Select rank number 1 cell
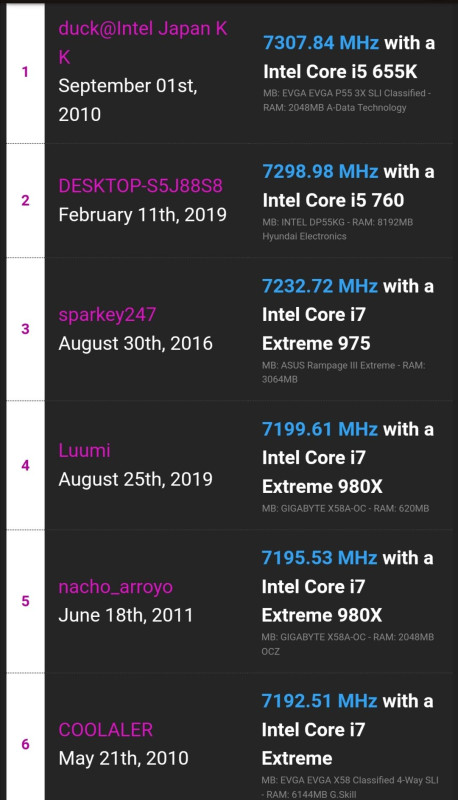Screen dimensions: 458x800 click(x=25, y=72)
